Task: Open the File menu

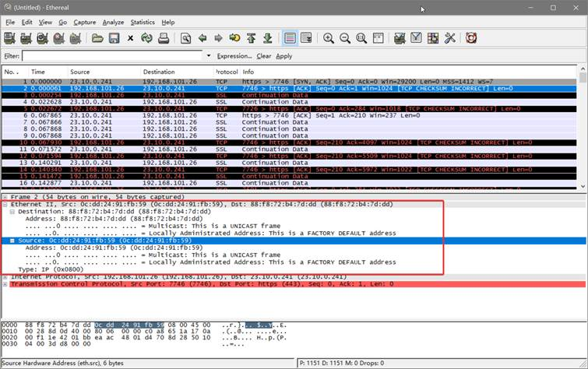Action: click(x=10, y=22)
